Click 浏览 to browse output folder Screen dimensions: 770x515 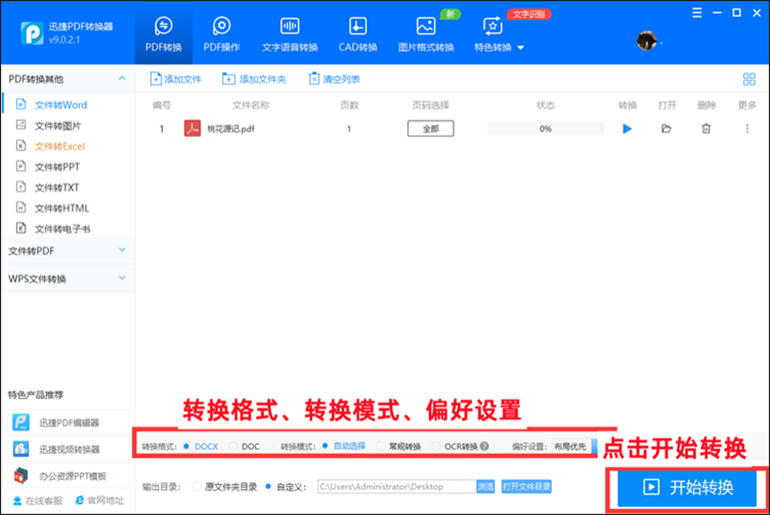[486, 487]
